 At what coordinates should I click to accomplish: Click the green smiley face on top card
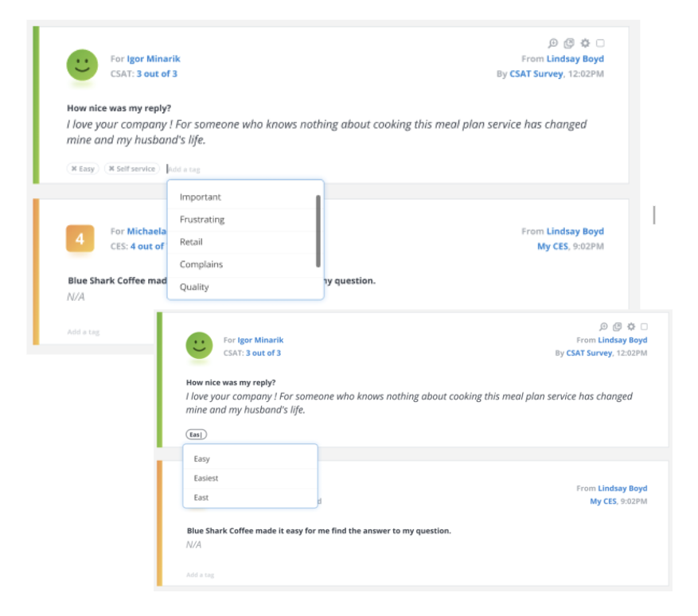tap(82, 65)
